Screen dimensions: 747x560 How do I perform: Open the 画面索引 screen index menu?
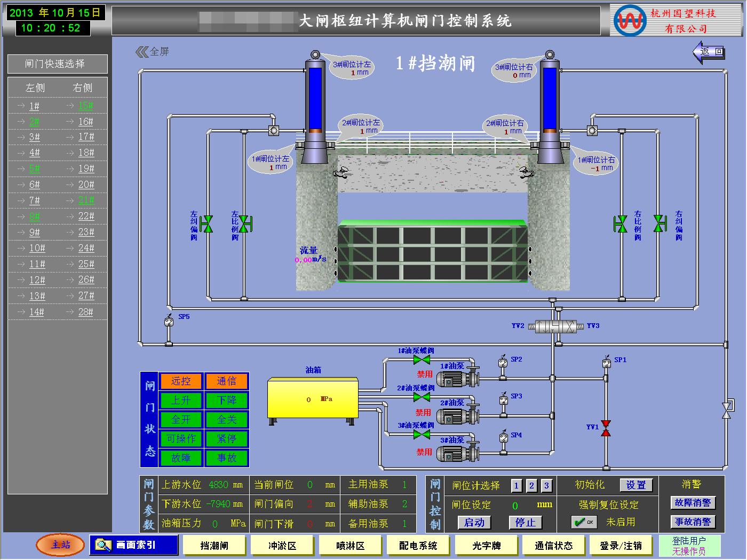(x=133, y=545)
